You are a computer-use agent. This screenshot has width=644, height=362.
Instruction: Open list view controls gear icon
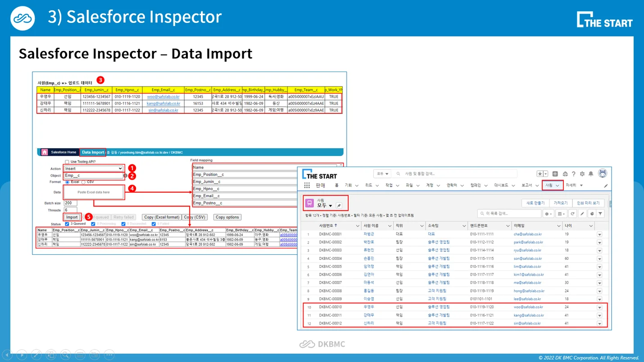coord(548,213)
